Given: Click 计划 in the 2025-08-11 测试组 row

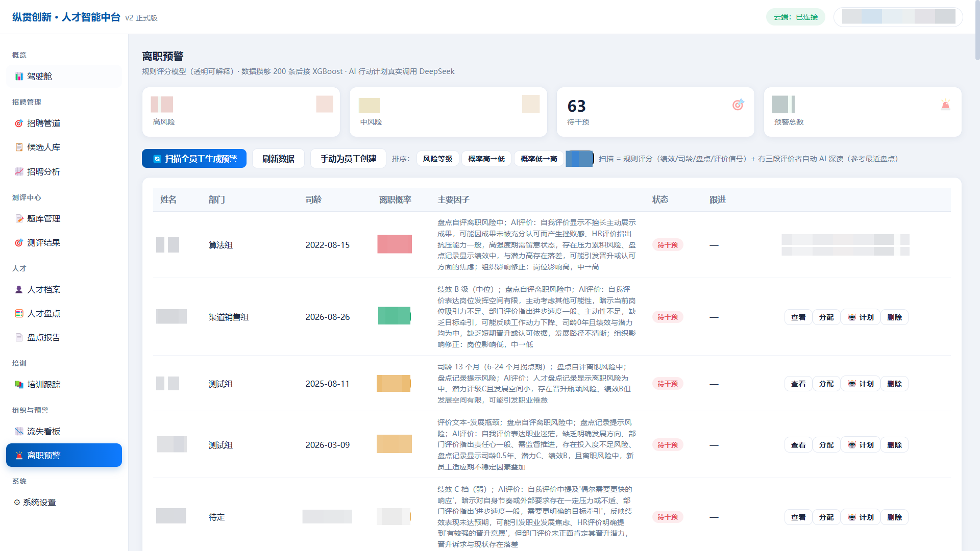Looking at the screenshot, I should click(861, 384).
